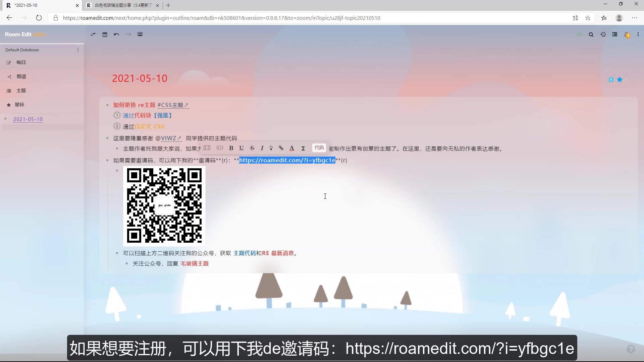
Task: Click the bullet beside the QR code block
Action: coord(117,171)
